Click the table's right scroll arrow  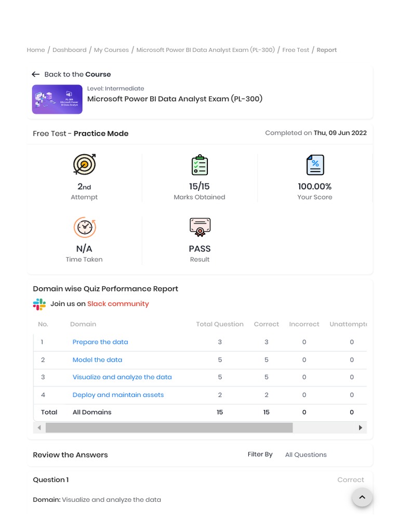point(361,428)
